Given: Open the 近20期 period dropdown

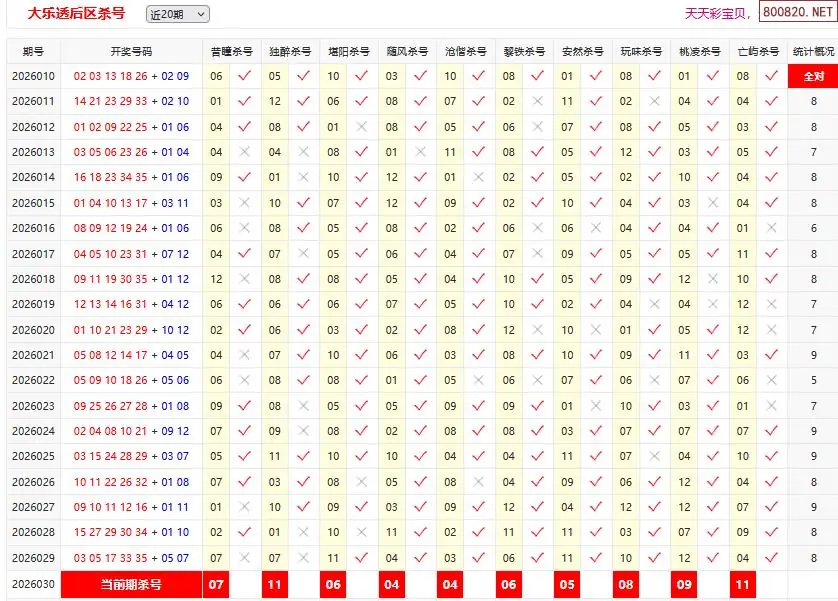Looking at the screenshot, I should pyautogui.click(x=177, y=14).
